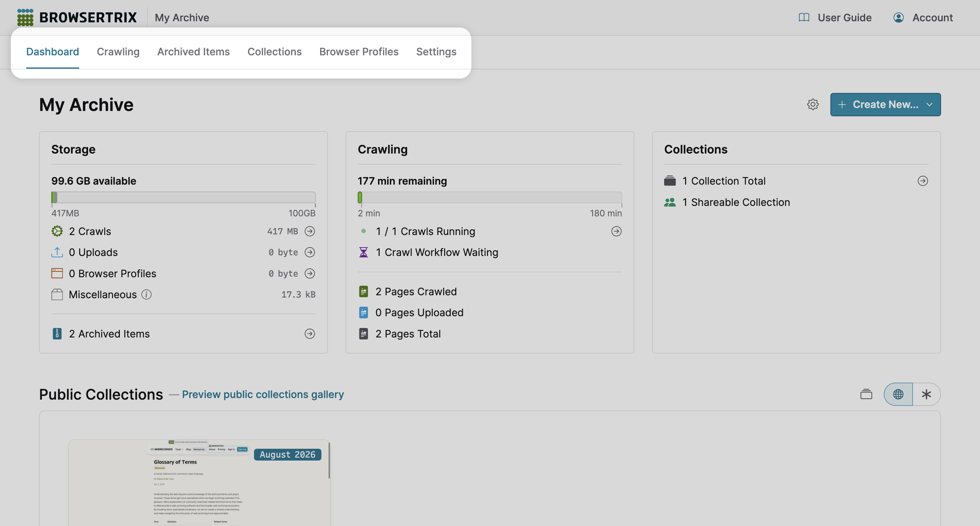Click '1 / 1 Crawls Running' text
The width and height of the screenshot is (980, 526).
(425, 231)
